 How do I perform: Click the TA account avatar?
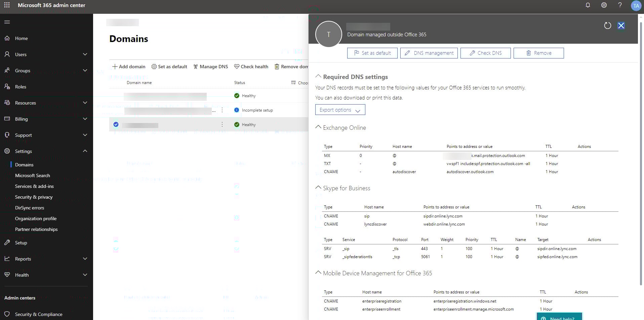click(x=636, y=5)
